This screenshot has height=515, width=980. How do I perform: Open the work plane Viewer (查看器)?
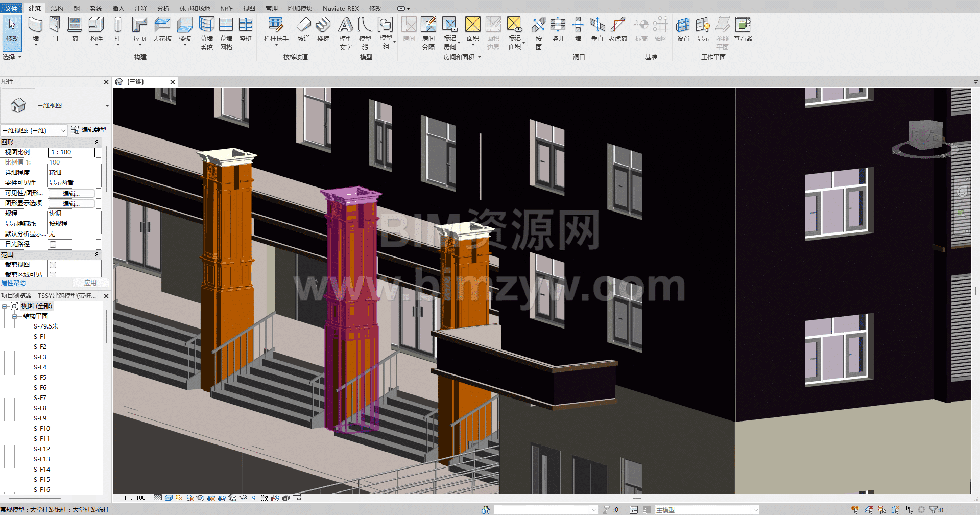743,30
